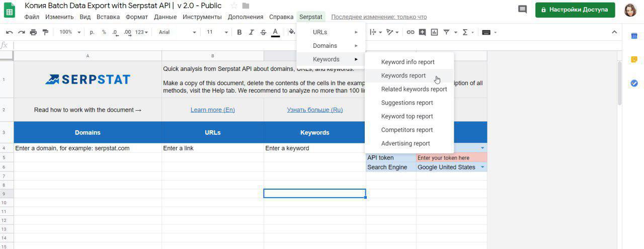Open the Файл menu
This screenshot has height=249, width=644.
click(32, 17)
